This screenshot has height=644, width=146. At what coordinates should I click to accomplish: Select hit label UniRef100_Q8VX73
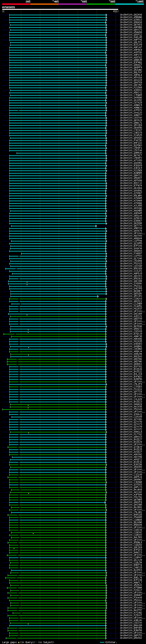click(131, 30)
